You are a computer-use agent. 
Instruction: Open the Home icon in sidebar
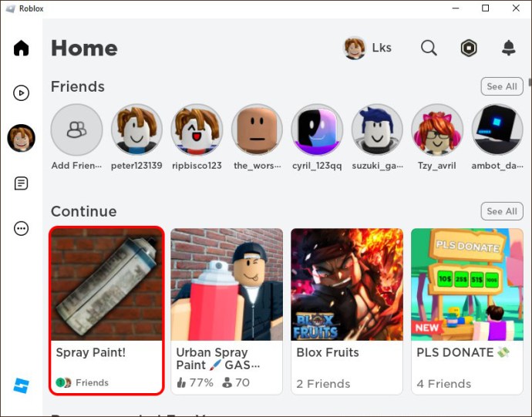click(21, 48)
